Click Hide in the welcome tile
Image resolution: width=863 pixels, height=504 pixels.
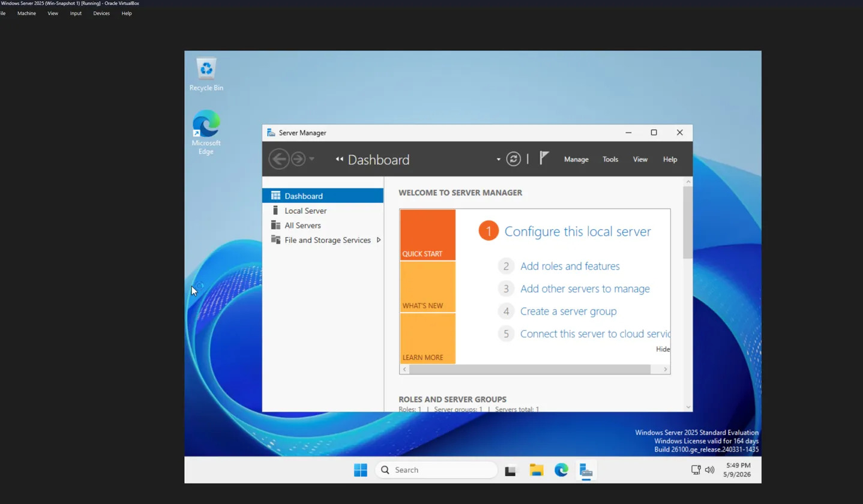[x=663, y=349]
